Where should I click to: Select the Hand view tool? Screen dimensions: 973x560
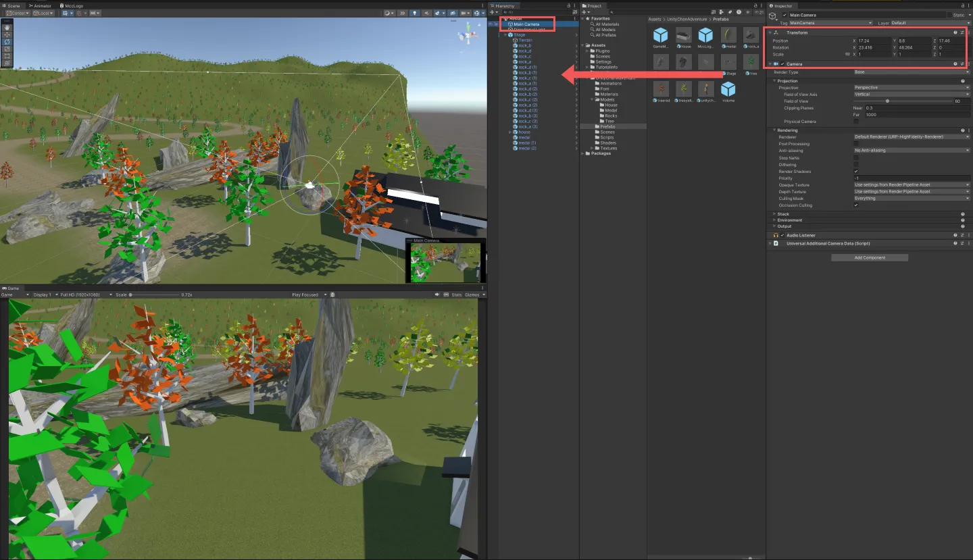click(x=7, y=27)
